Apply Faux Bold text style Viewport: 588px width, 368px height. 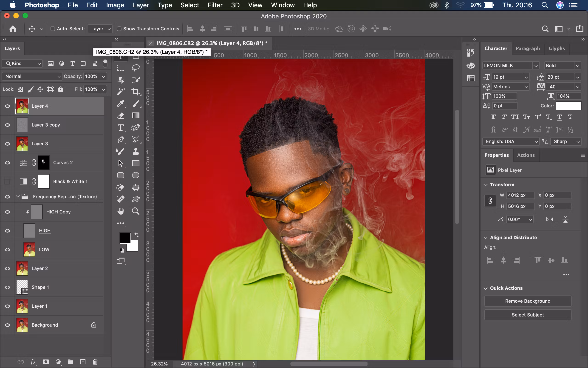pos(493,117)
